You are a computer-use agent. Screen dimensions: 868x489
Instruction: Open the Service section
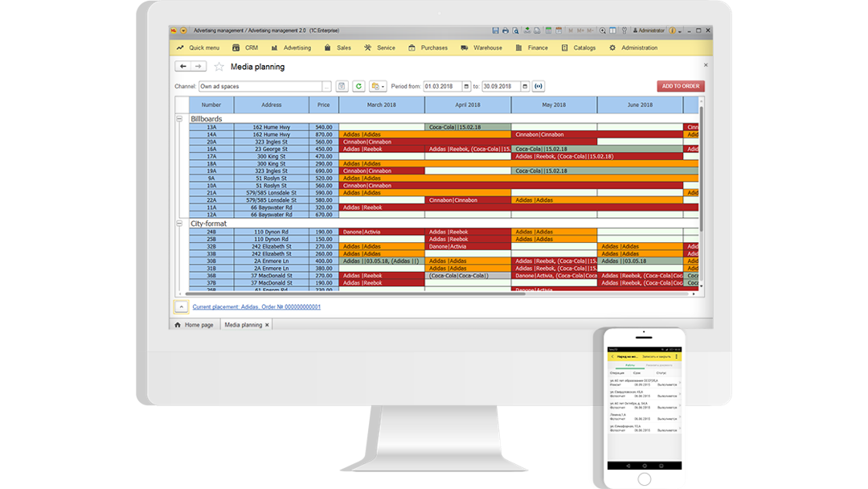pyautogui.click(x=379, y=47)
